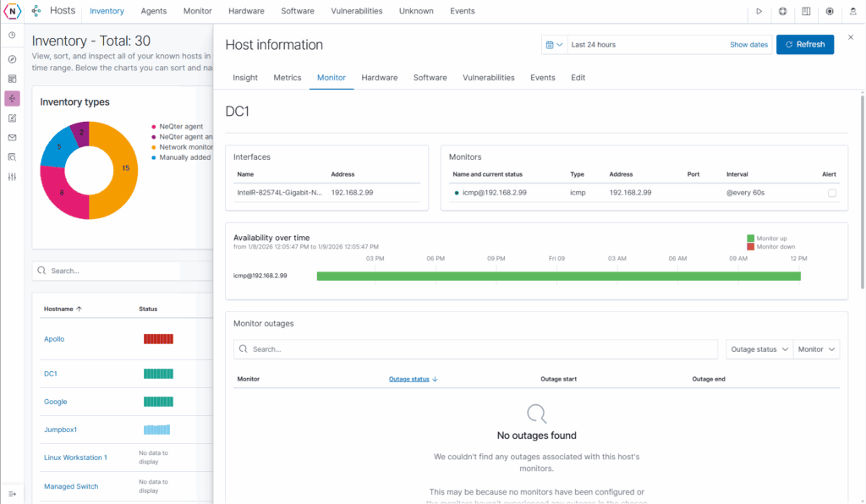Image resolution: width=866 pixels, height=504 pixels.
Task: Open the lifebuoy help icon
Action: tap(782, 11)
